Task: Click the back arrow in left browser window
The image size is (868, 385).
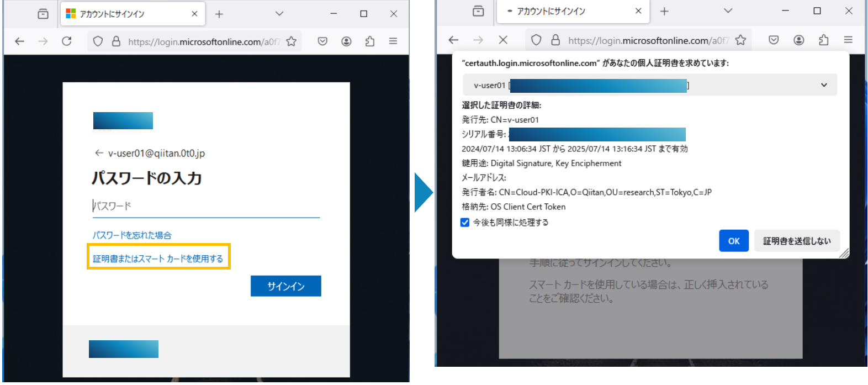Action: click(19, 41)
